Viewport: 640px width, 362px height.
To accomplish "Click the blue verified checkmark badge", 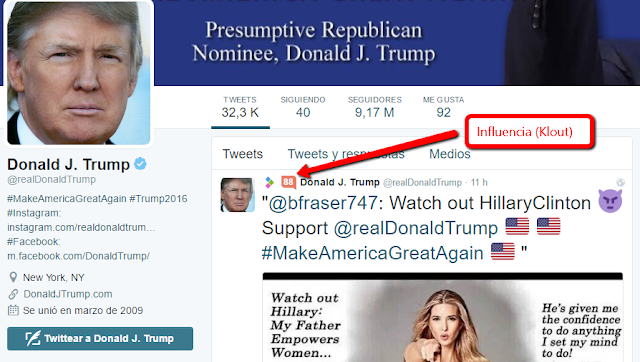I will click(x=140, y=164).
